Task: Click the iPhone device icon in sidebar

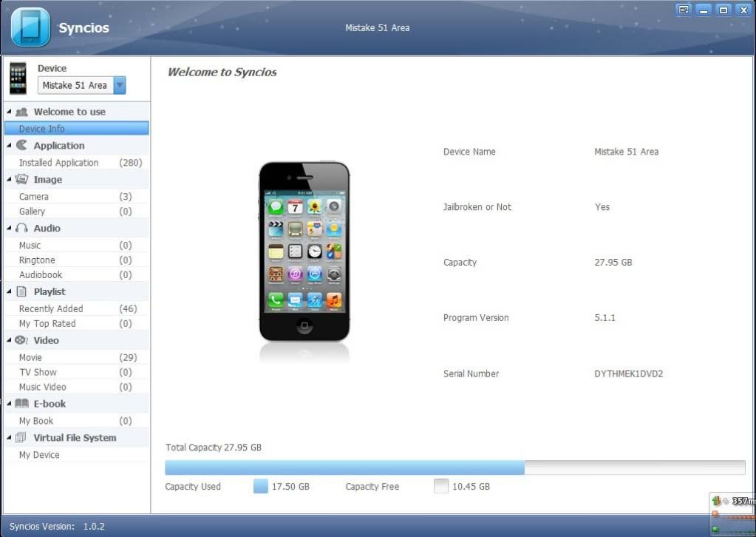Action: coord(18,78)
